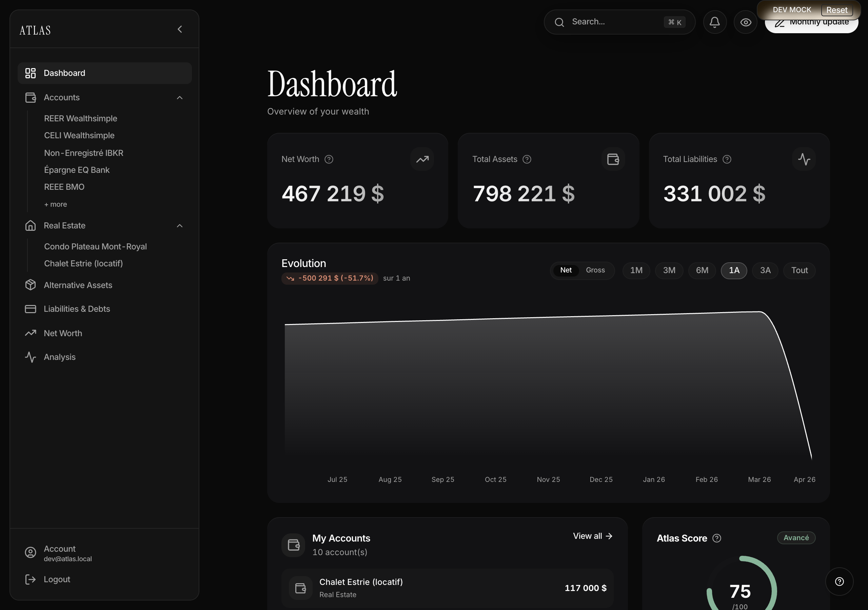Click the Logout door icon
This screenshot has height=610, width=868.
coord(30,579)
